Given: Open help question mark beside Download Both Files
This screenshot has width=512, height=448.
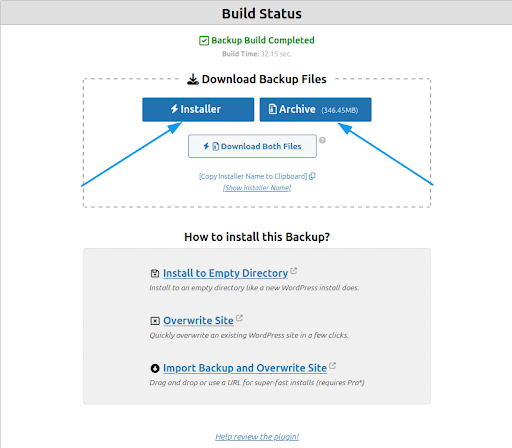Looking at the screenshot, I should tap(322, 140).
